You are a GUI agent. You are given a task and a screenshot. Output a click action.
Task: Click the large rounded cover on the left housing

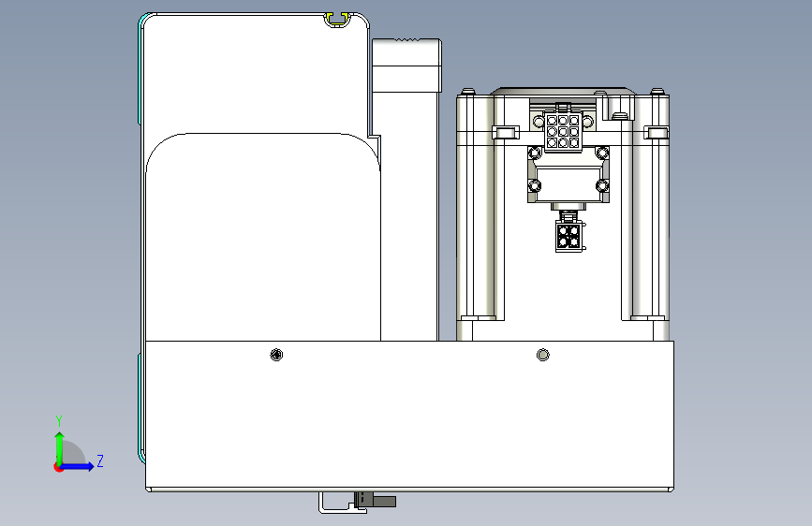pyautogui.click(x=263, y=237)
